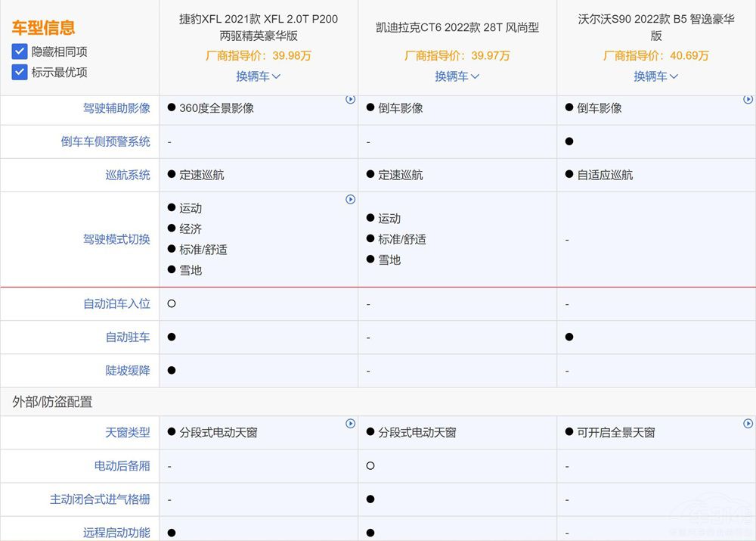Click the 倒车车侧预警系统 row label
The height and width of the screenshot is (541, 756).
point(105,141)
